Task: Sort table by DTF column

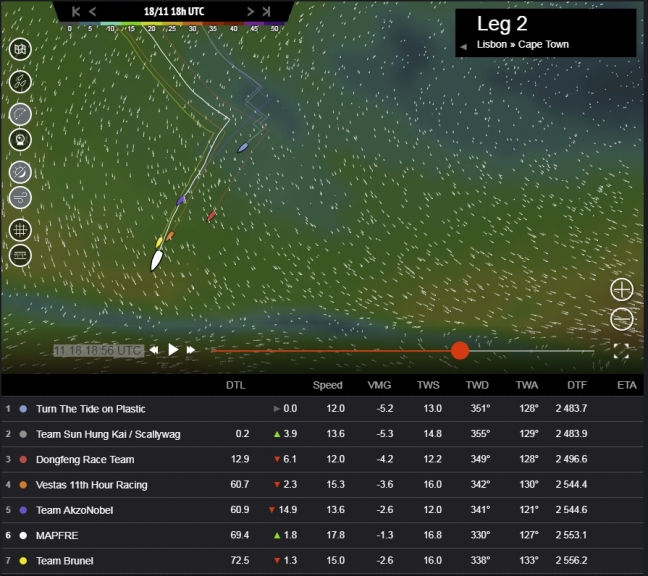Action: point(577,385)
